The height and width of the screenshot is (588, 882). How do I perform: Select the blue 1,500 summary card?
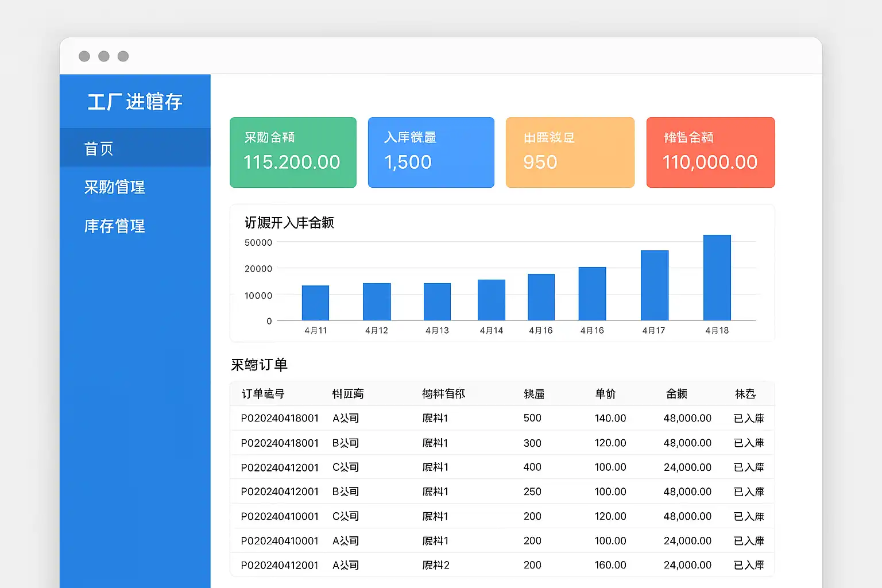click(431, 152)
